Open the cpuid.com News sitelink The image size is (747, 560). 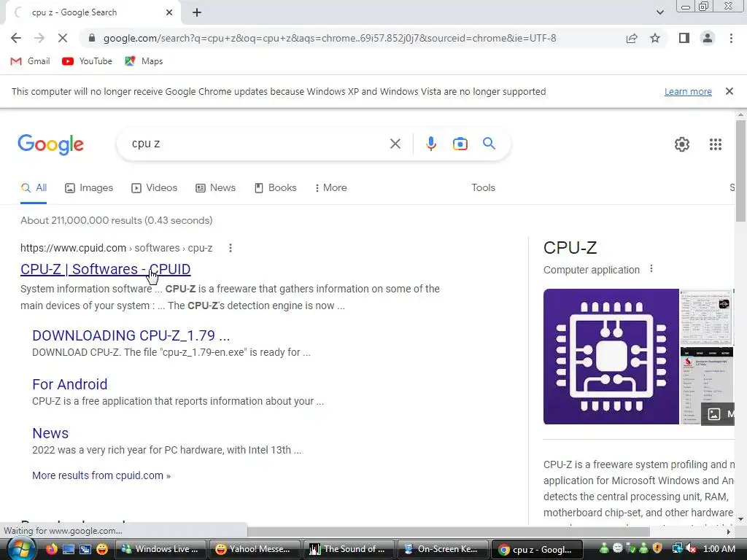point(50,433)
